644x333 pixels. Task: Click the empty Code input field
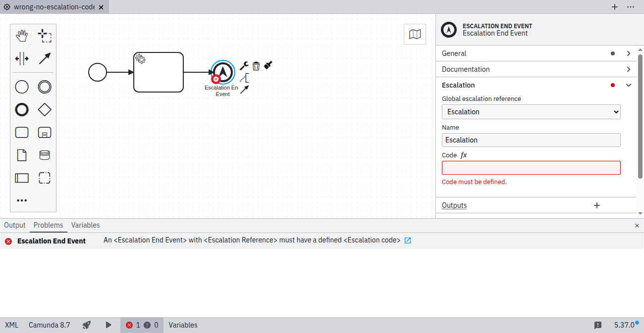[531, 168]
